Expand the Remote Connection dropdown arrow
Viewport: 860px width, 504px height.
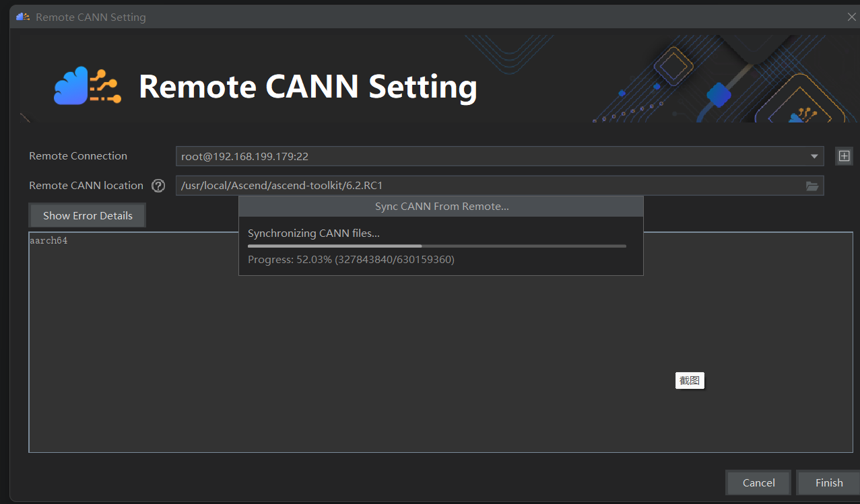[x=814, y=156]
